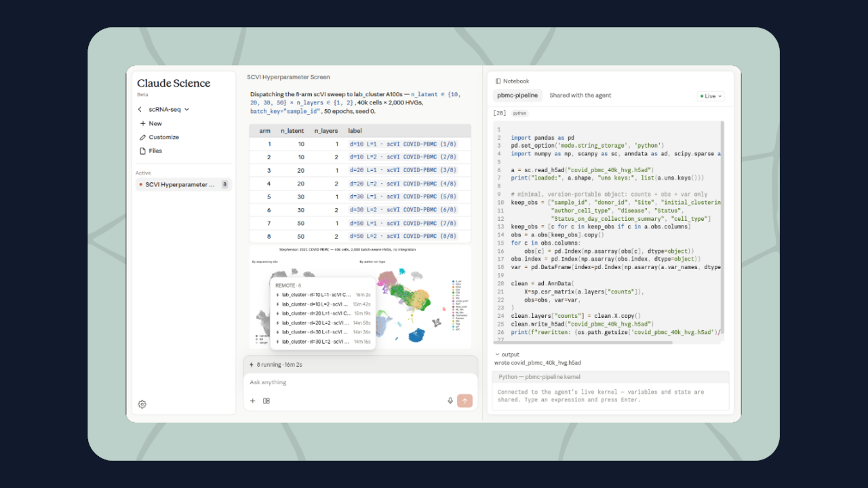Viewport: 868px width, 488px height.
Task: Click the Notebook panel icon
Action: pyautogui.click(x=498, y=81)
